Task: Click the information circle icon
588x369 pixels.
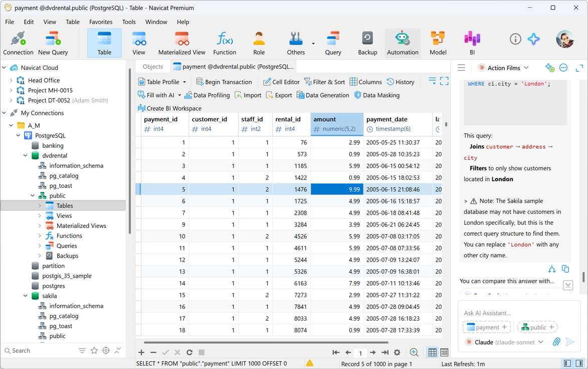Action: (x=515, y=39)
